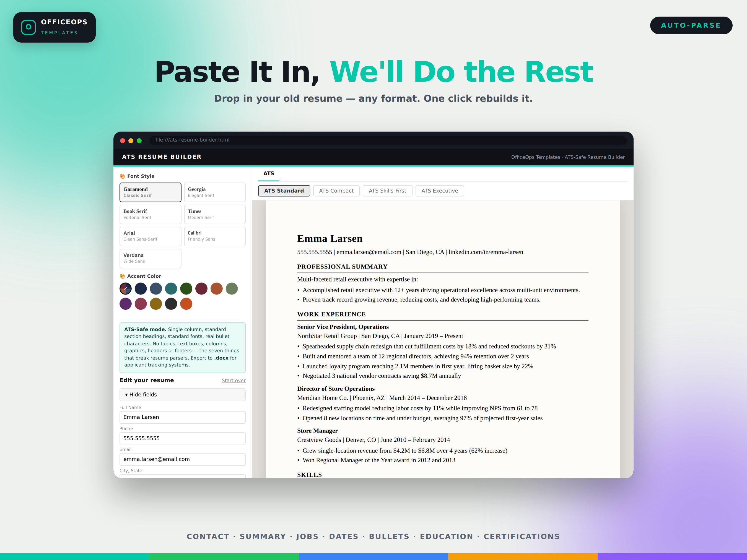Switch to the ATS tab
Image resolution: width=747 pixels, height=560 pixels.
pyautogui.click(x=269, y=173)
